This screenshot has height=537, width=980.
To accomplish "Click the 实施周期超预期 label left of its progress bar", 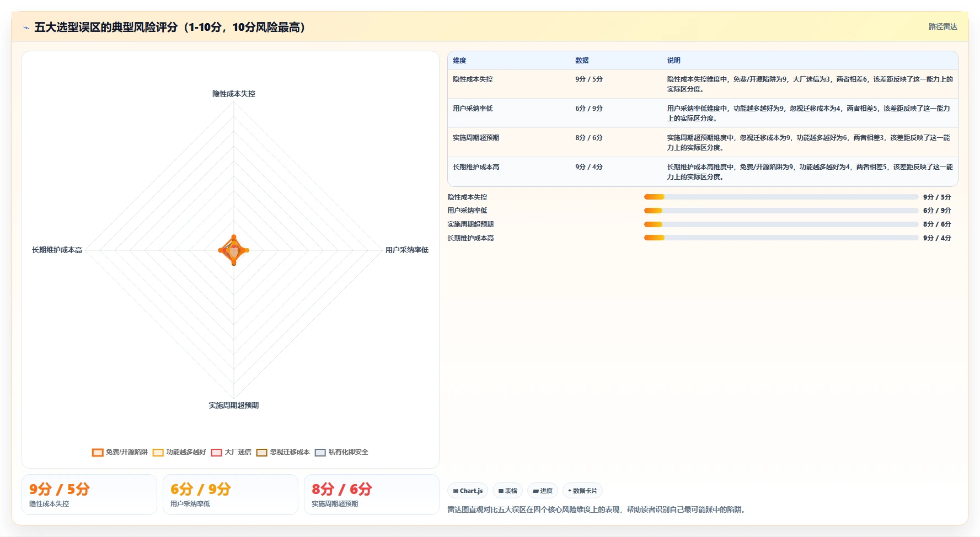I will (470, 224).
